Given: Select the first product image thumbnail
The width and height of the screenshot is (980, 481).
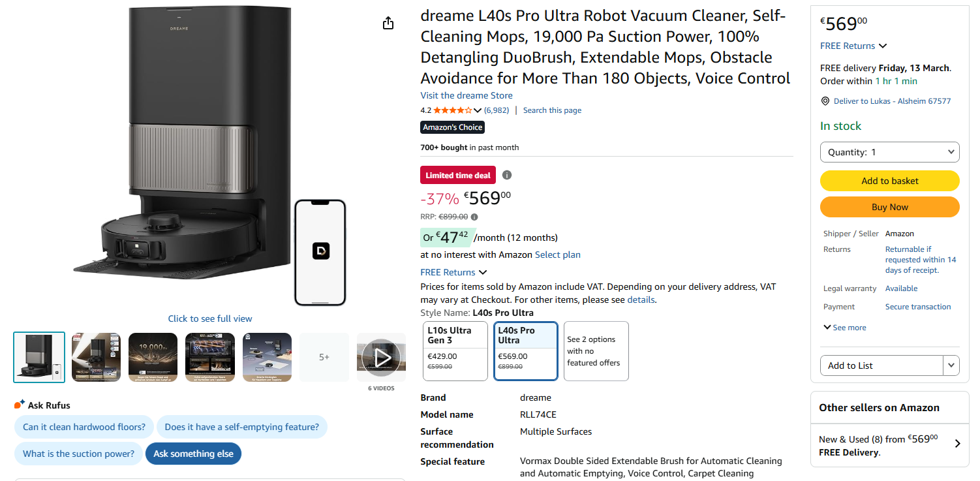Looking at the screenshot, I should coord(38,357).
